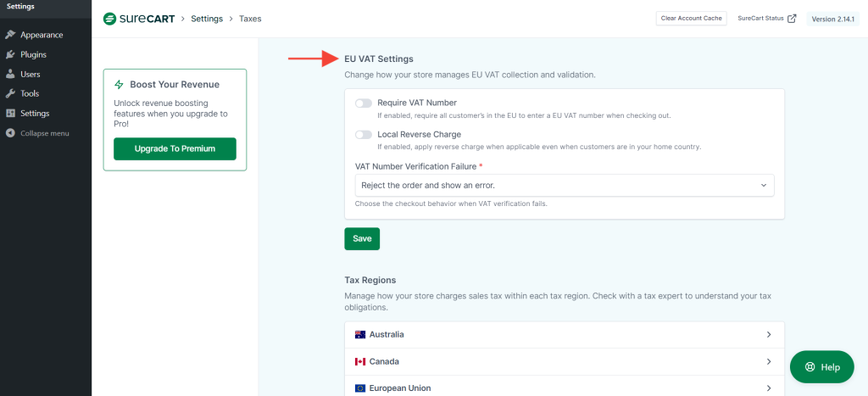
Task: Click the Plugins plug icon
Action: point(10,54)
